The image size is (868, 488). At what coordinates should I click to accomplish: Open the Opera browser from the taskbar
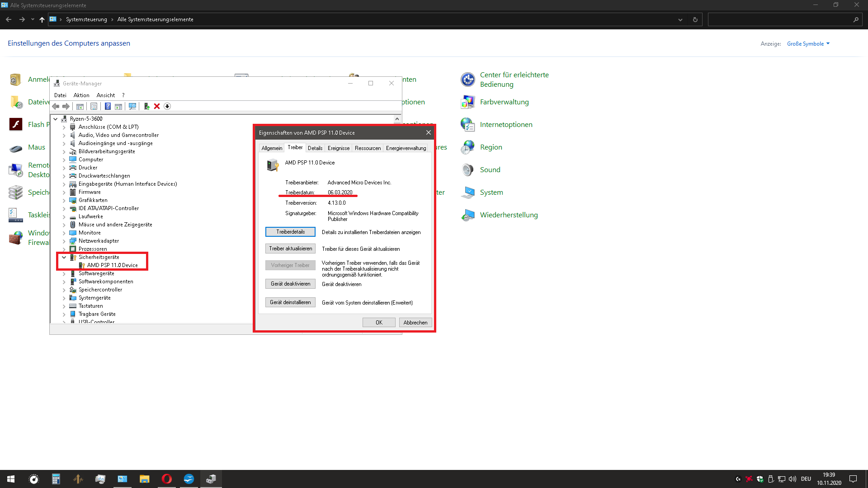tap(166, 479)
